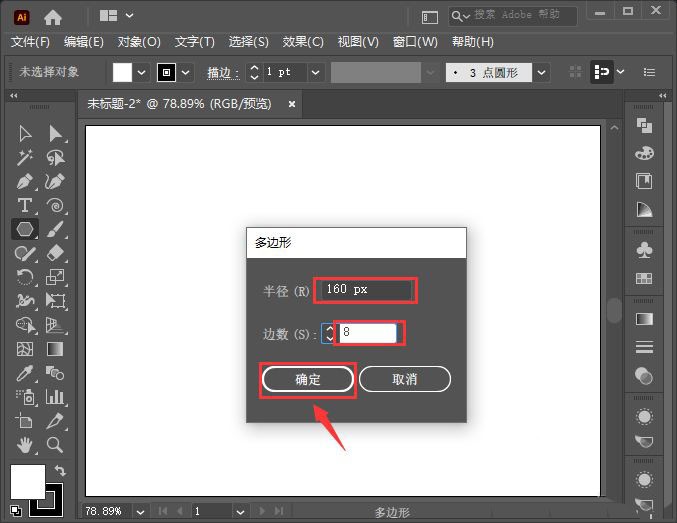Open the 对象(O) menu

[139, 42]
